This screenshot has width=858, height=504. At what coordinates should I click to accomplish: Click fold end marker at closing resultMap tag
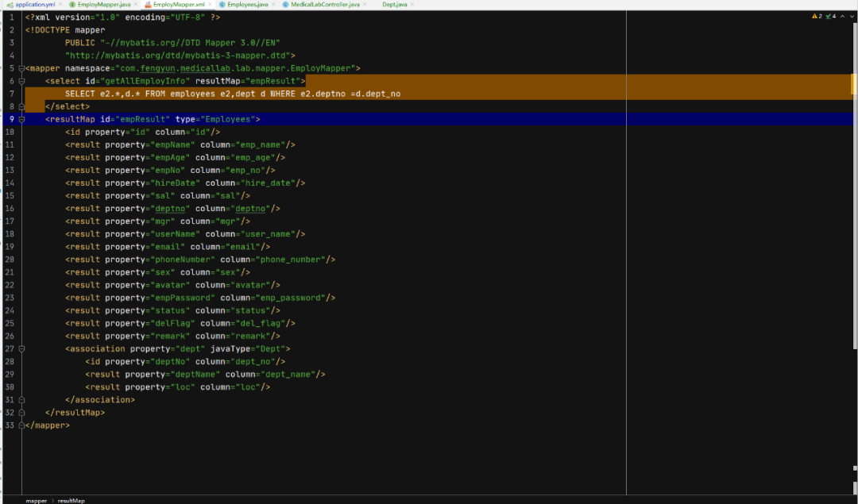tap(21, 413)
